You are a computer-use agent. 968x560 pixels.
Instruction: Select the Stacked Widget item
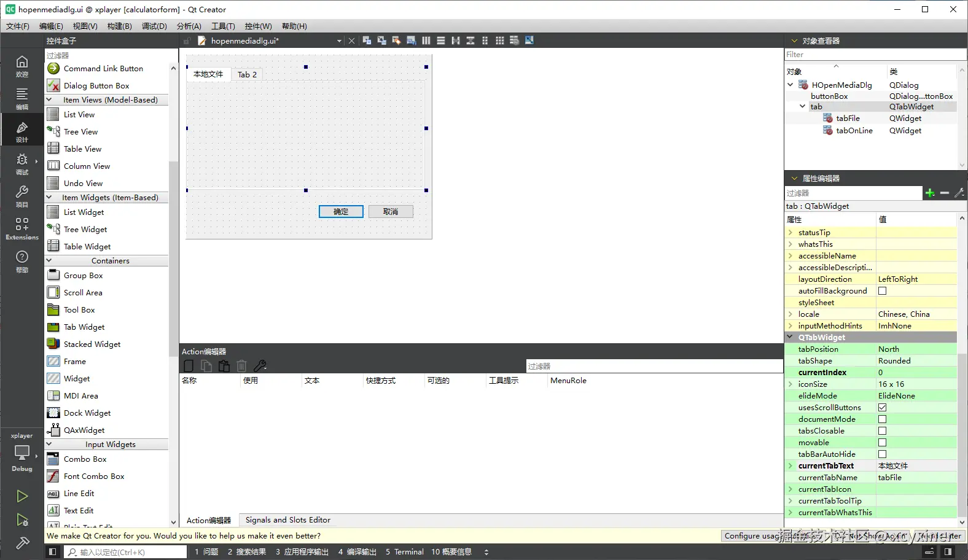92,344
